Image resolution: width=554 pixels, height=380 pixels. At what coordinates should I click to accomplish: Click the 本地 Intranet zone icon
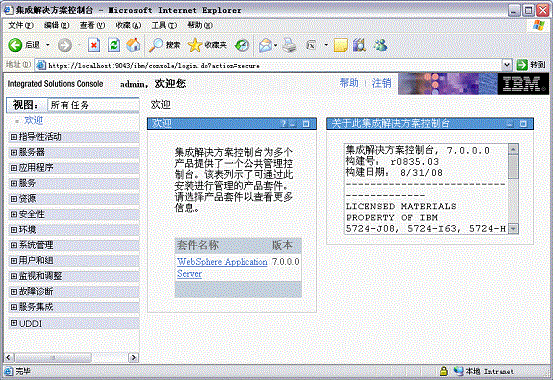pyautogui.click(x=459, y=371)
